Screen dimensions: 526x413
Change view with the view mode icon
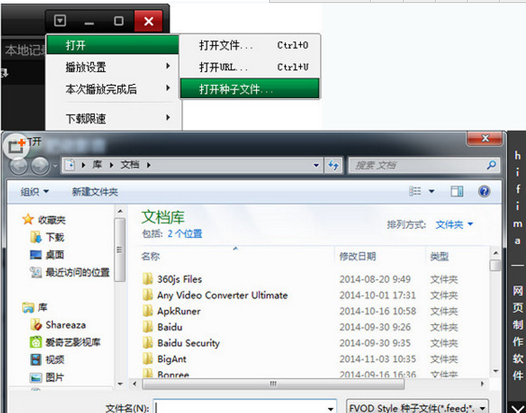pyautogui.click(x=415, y=191)
